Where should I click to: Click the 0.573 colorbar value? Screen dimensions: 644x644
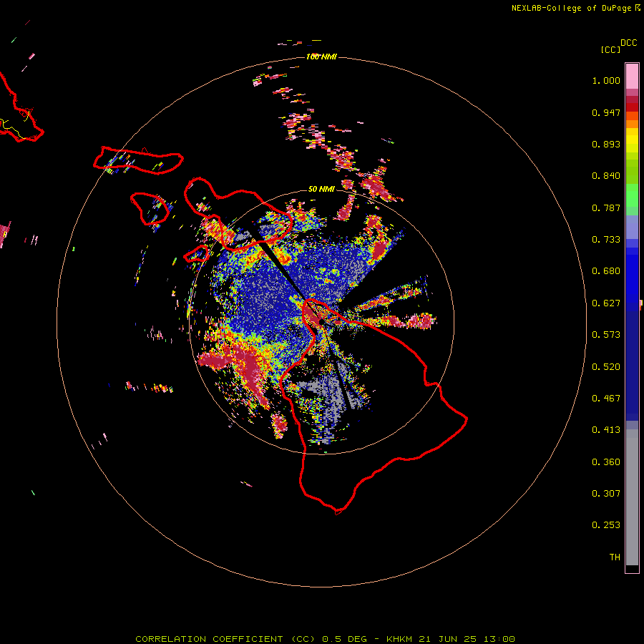pyautogui.click(x=606, y=335)
